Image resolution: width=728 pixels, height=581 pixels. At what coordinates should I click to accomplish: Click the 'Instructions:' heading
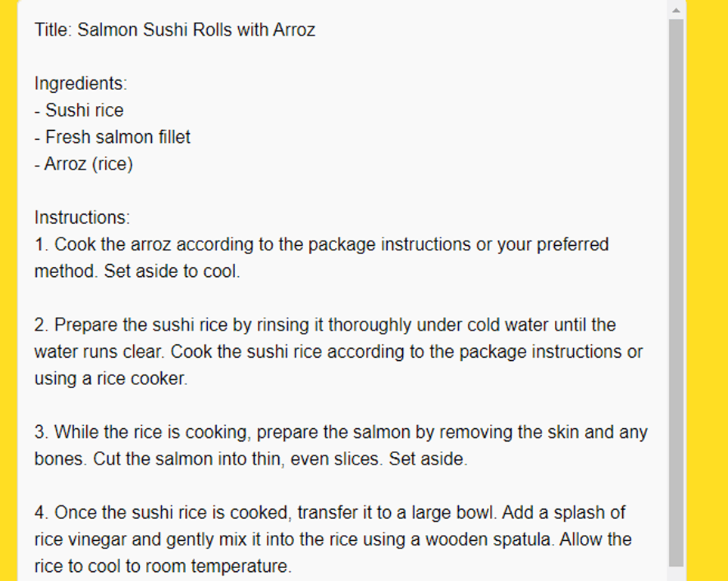[82, 218]
